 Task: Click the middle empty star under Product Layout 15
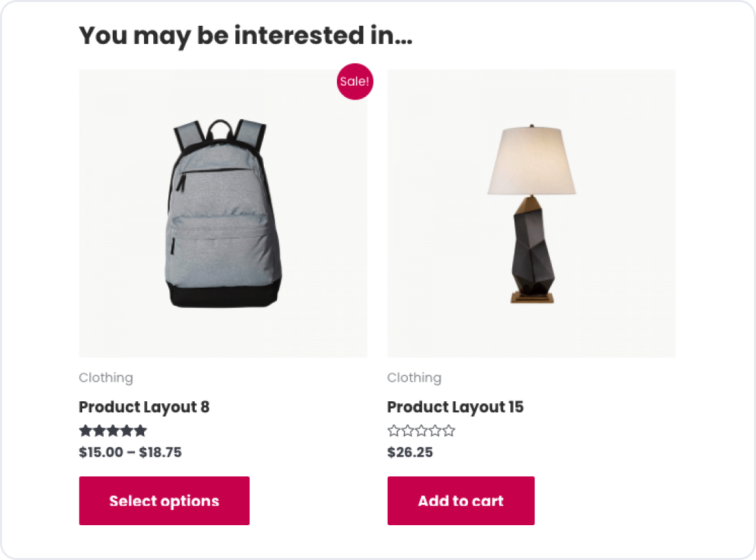[421, 430]
